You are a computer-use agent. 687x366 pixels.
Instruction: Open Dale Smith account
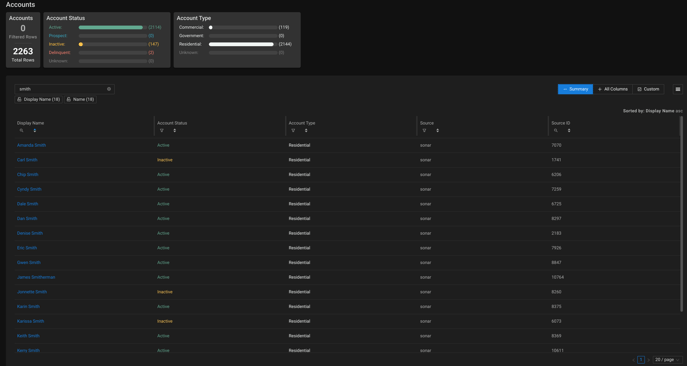tap(27, 204)
